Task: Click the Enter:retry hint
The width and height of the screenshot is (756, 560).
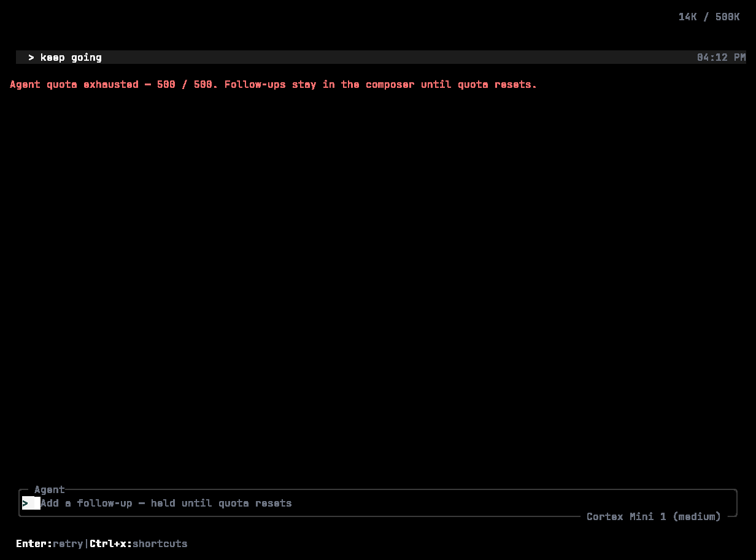Action: [x=50, y=543]
